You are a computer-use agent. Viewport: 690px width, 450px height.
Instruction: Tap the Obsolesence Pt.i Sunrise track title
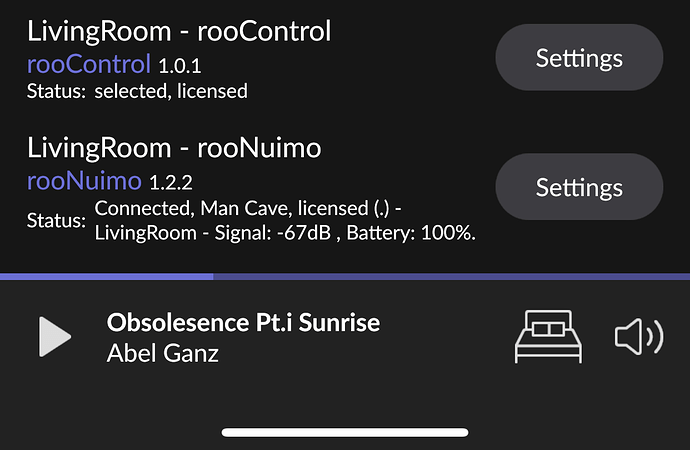(243, 322)
